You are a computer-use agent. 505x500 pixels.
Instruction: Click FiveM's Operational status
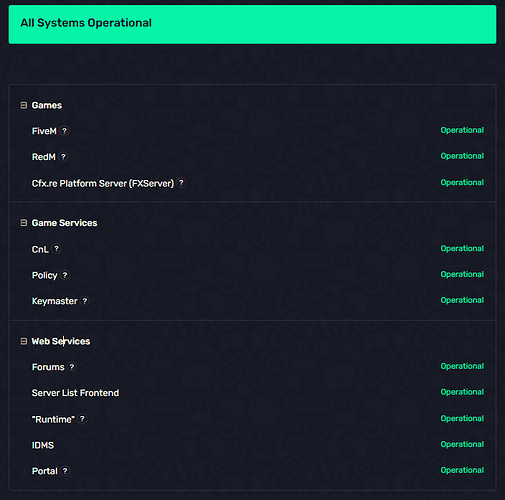pos(462,130)
